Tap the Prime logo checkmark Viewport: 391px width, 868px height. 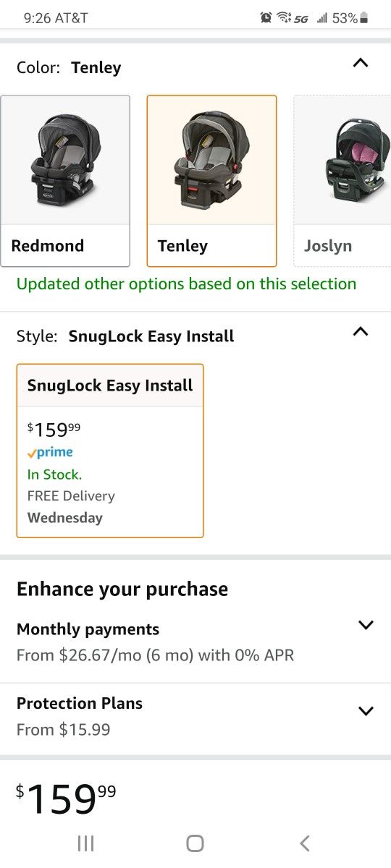(32, 454)
